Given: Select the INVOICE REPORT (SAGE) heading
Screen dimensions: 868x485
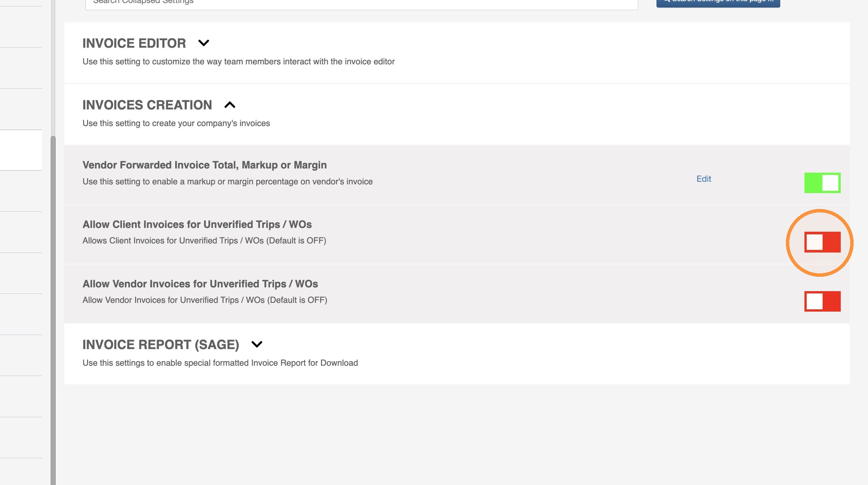Looking at the screenshot, I should 161,345.
